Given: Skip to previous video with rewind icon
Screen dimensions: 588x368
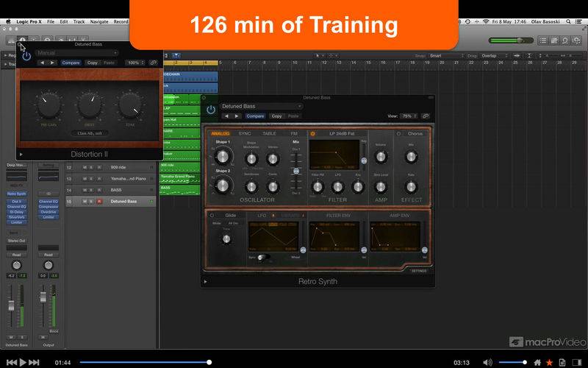Looking at the screenshot, I should click(12, 362).
